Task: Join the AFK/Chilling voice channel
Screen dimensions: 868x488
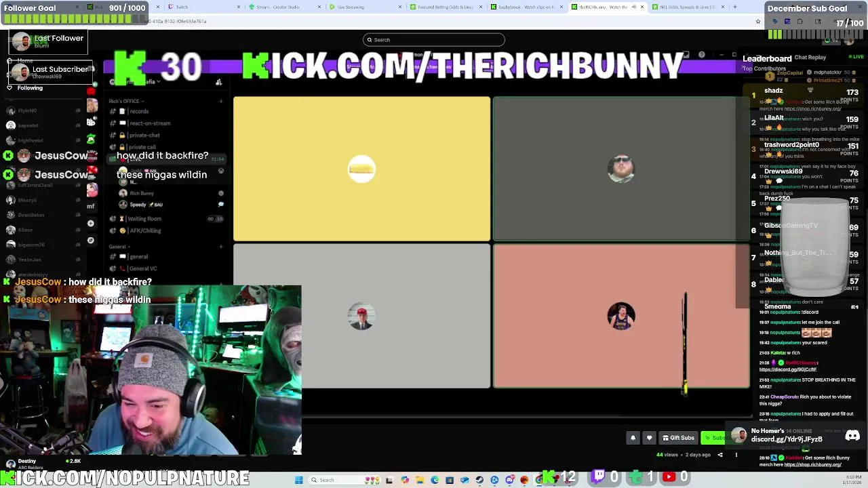Action: (x=144, y=231)
